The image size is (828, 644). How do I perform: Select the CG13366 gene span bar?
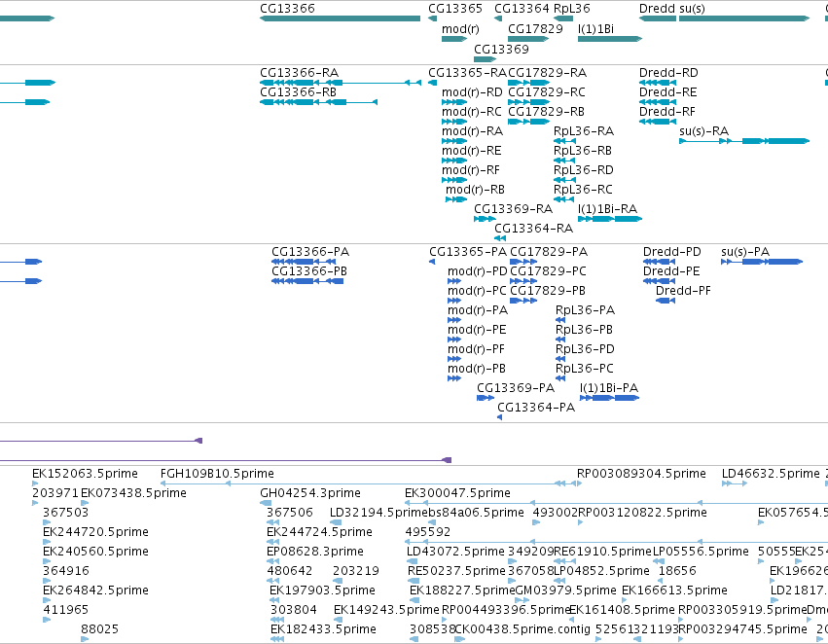tap(341, 18)
